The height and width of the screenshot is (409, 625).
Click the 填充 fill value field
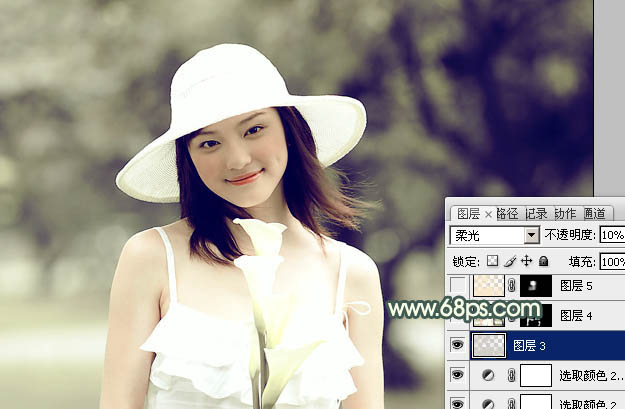click(x=611, y=261)
